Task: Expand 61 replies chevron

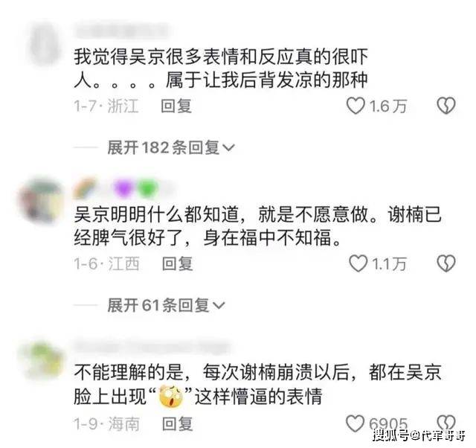Action: (x=219, y=305)
